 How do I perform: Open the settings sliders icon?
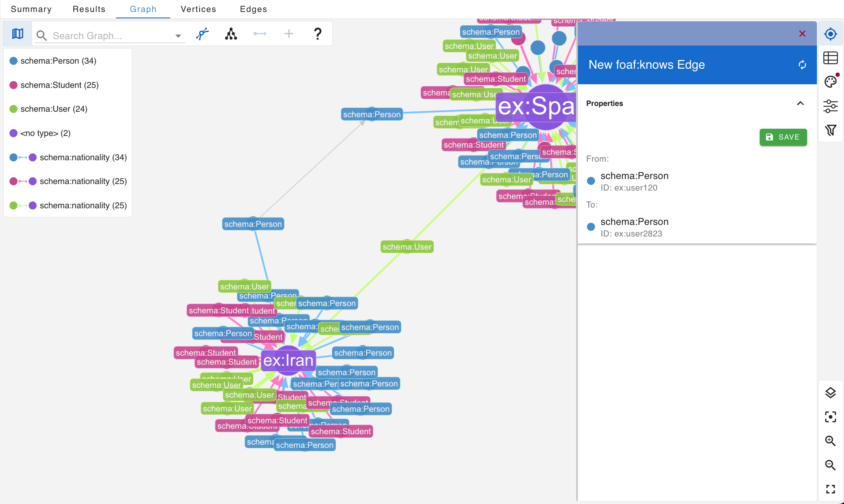(x=830, y=106)
